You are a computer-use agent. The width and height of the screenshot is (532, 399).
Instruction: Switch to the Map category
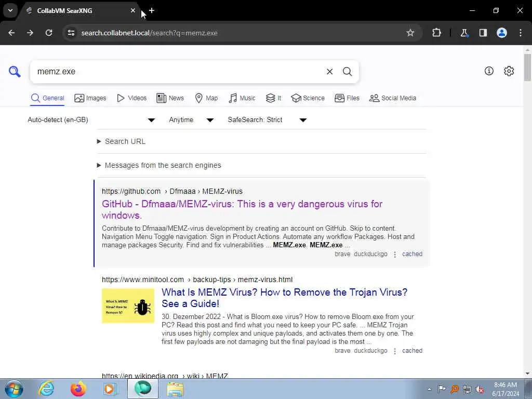[x=206, y=98]
